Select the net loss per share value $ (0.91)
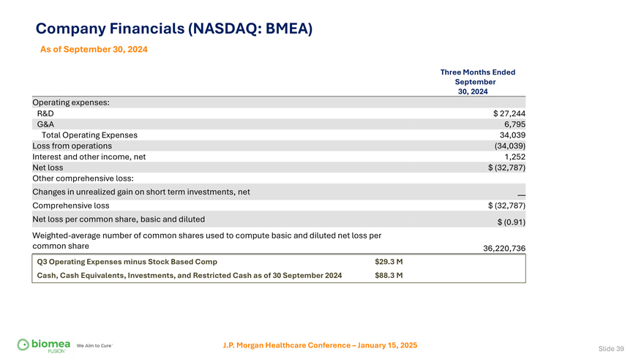 point(511,222)
